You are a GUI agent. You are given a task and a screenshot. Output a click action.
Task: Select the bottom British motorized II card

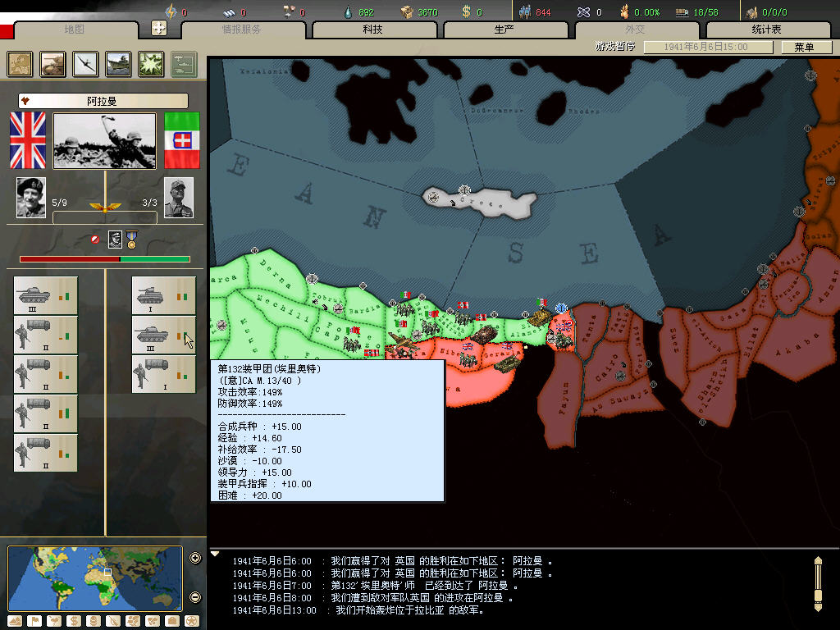[46, 453]
